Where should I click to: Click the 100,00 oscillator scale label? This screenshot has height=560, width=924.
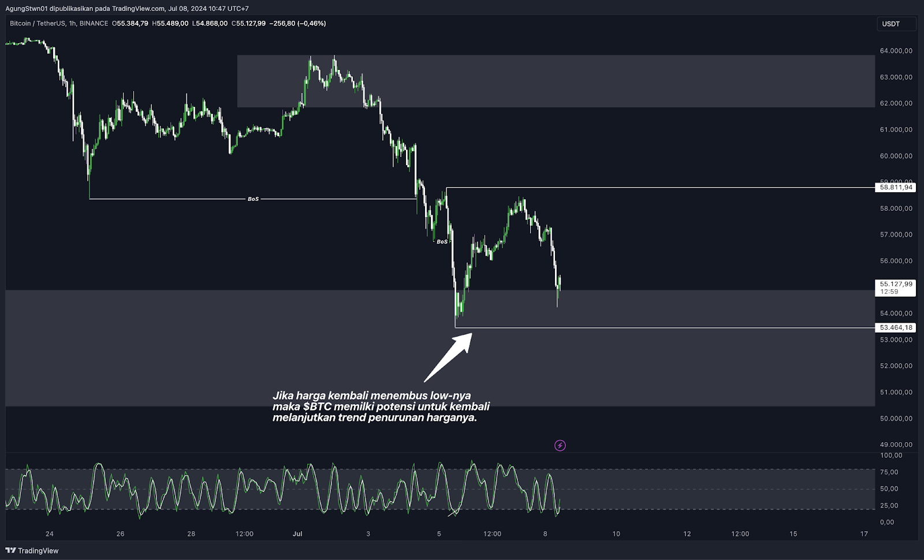891,456
